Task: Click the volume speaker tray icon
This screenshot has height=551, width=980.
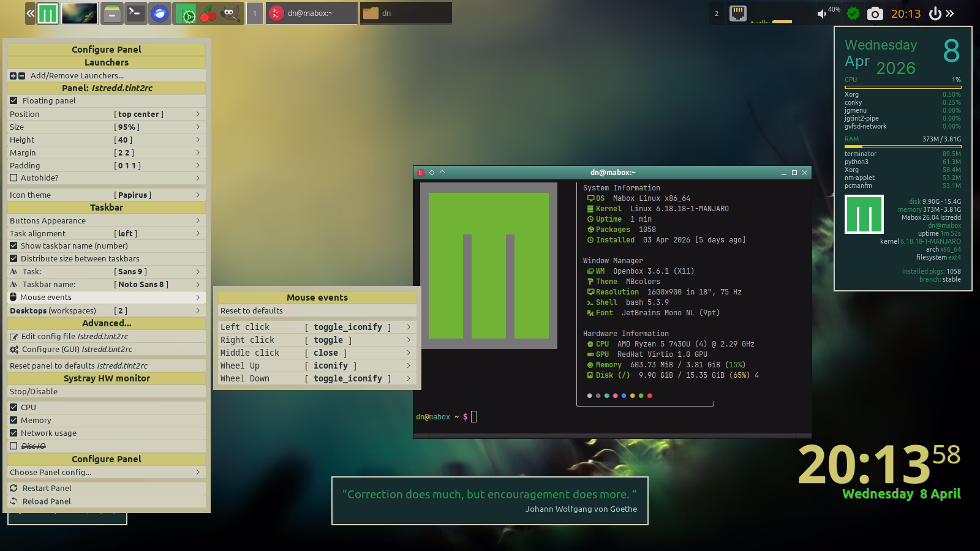Action: 822,13
